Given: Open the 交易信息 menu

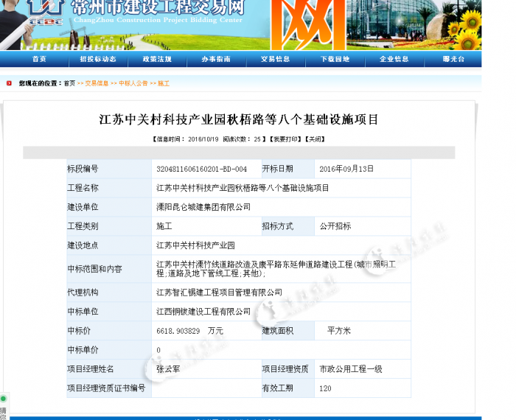Looking at the screenshot, I should click(x=276, y=59).
